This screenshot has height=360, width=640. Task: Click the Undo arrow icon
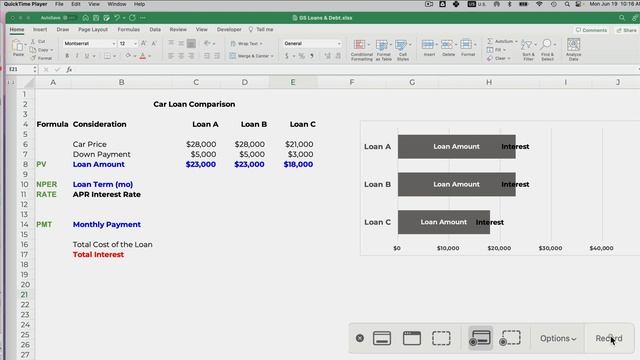117,18
